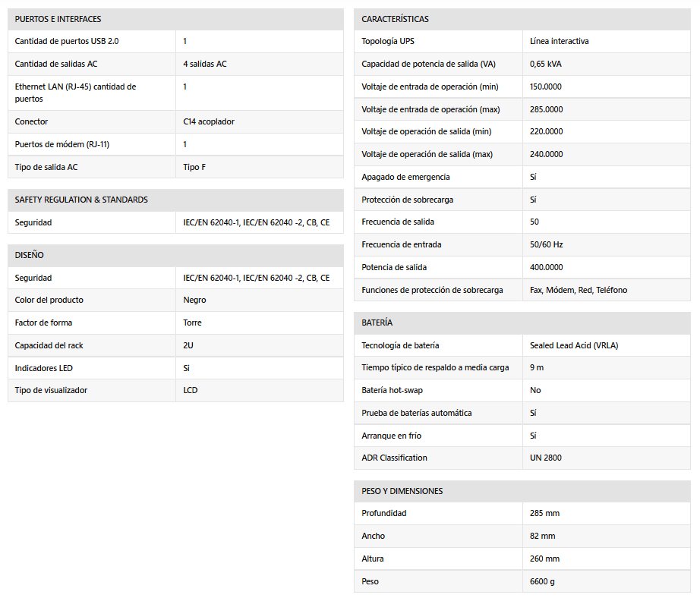Click 'Fax, Módem, Red, Teléfono' value

pos(578,290)
